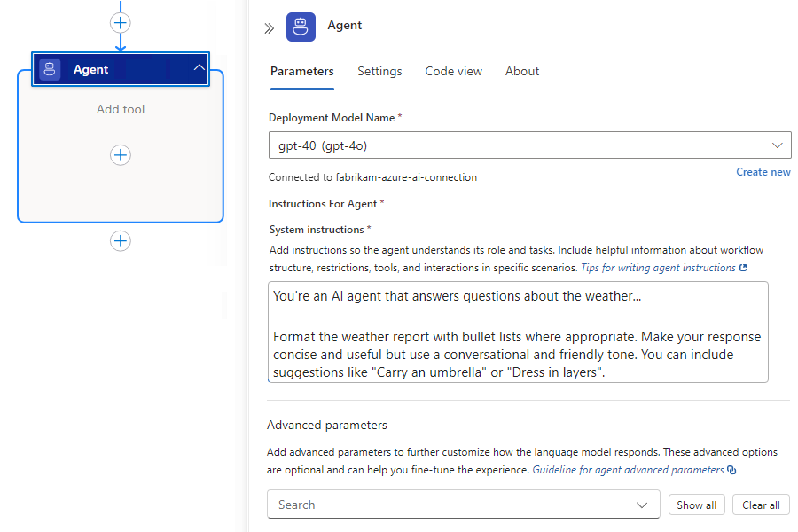Click the robot icon in the Agent node header

pyautogui.click(x=51, y=69)
